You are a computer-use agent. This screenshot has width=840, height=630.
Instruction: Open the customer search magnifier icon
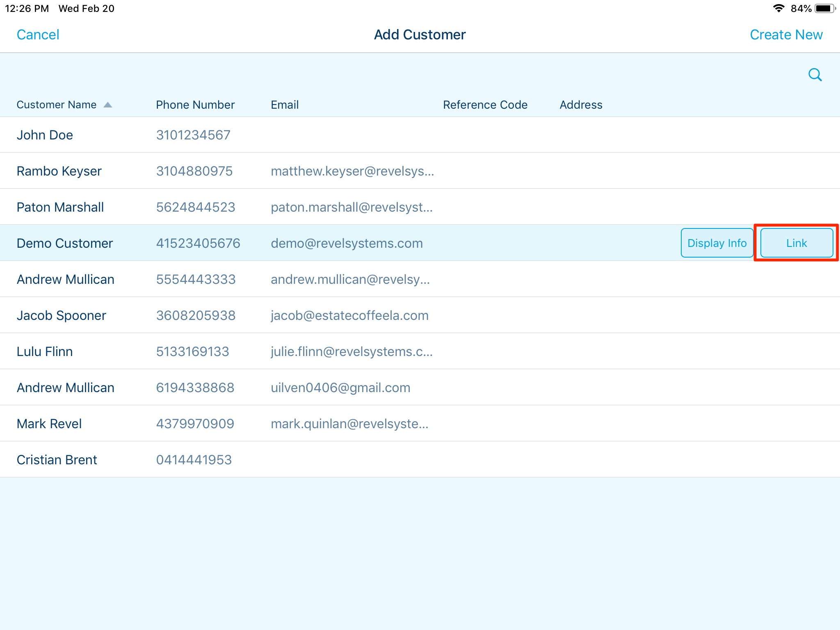pyautogui.click(x=815, y=75)
